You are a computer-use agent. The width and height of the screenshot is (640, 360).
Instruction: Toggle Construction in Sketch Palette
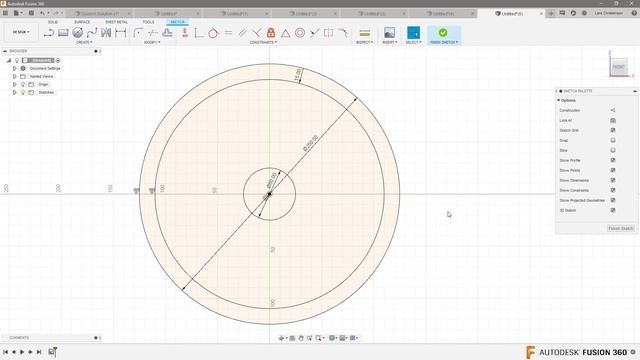click(613, 110)
